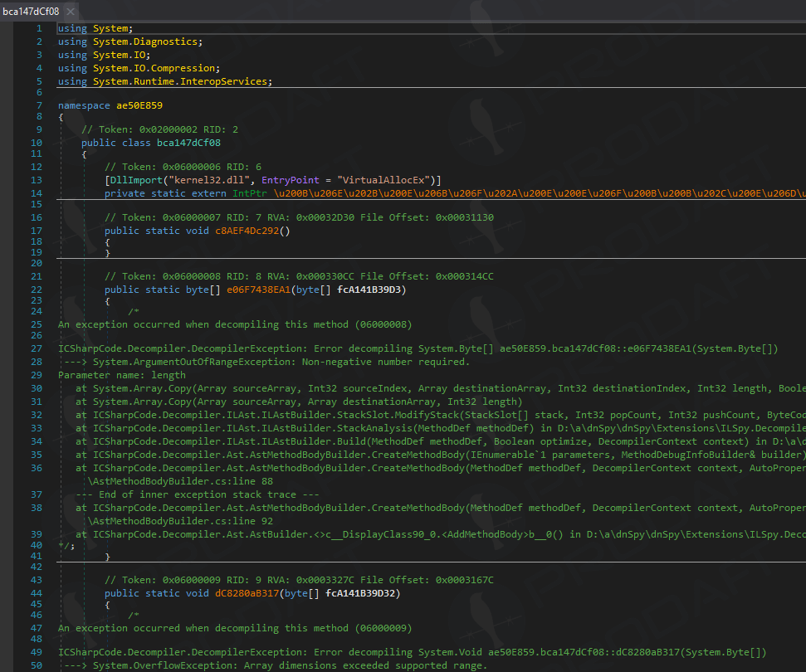This screenshot has width=806, height=672.
Task: Click method name dC8280aB317
Action: point(247,593)
